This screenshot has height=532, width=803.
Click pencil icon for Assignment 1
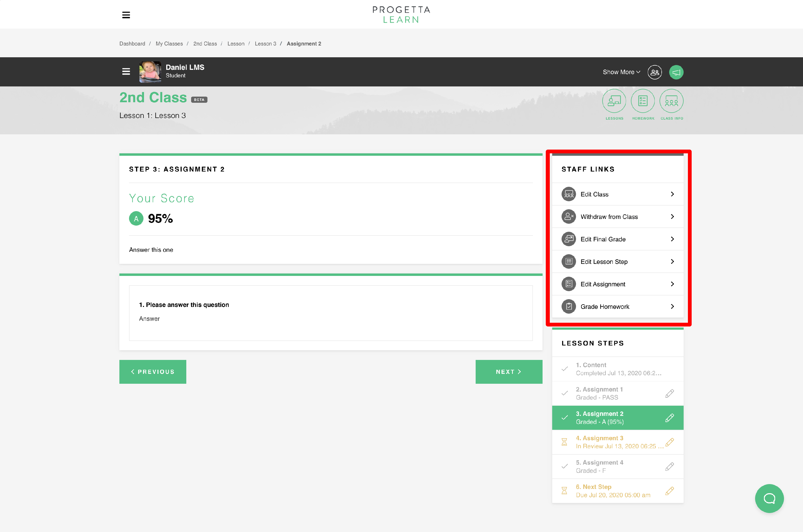point(670,394)
